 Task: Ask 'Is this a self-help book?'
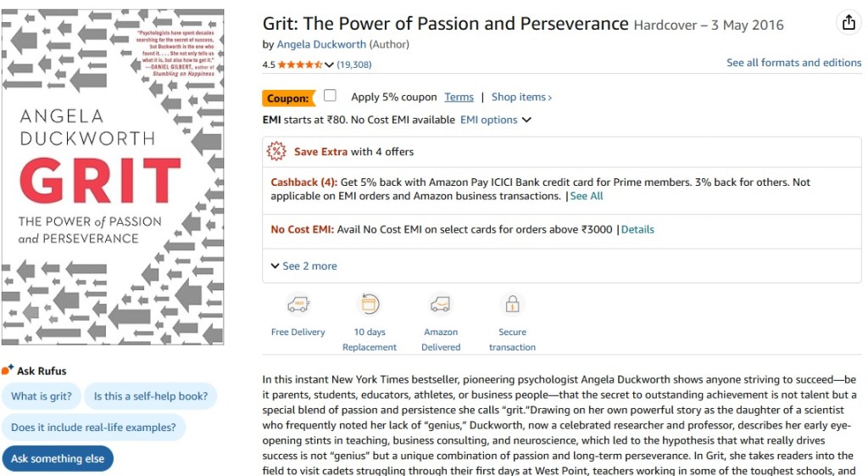(150, 396)
